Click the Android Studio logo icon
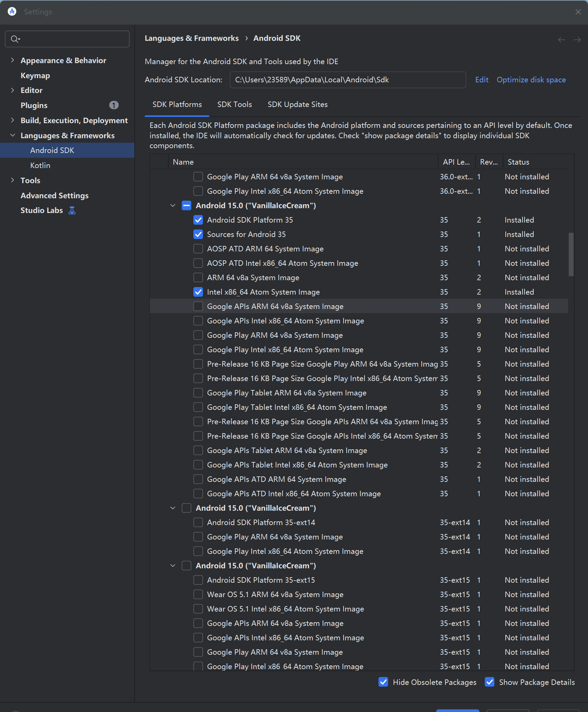This screenshot has width=588, height=712. pos(12,12)
